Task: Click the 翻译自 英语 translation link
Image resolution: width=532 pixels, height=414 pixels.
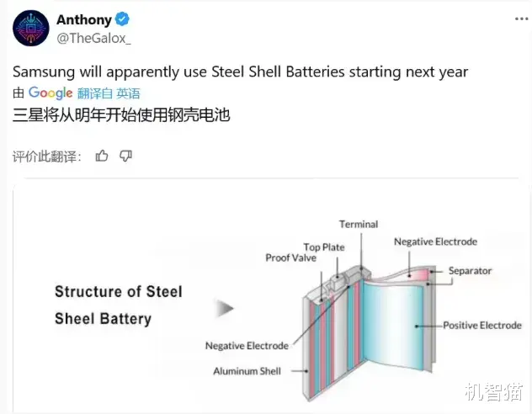Action: pyautogui.click(x=109, y=93)
